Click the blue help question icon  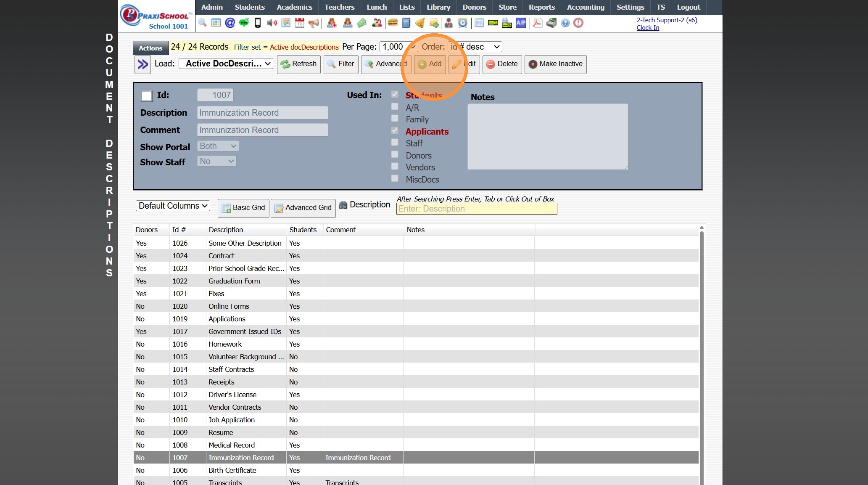pyautogui.click(x=565, y=23)
